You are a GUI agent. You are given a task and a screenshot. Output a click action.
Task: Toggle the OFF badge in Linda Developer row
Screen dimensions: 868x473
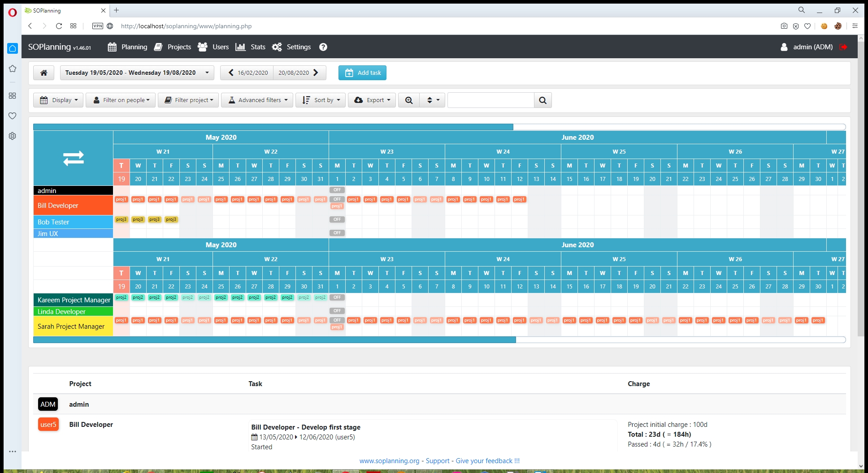point(337,311)
